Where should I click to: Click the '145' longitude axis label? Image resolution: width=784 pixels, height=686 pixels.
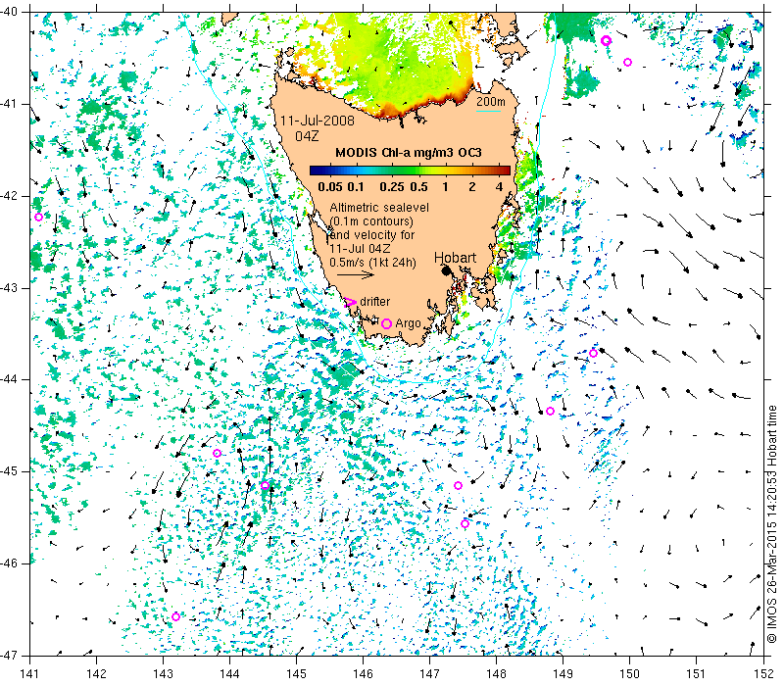(297, 673)
